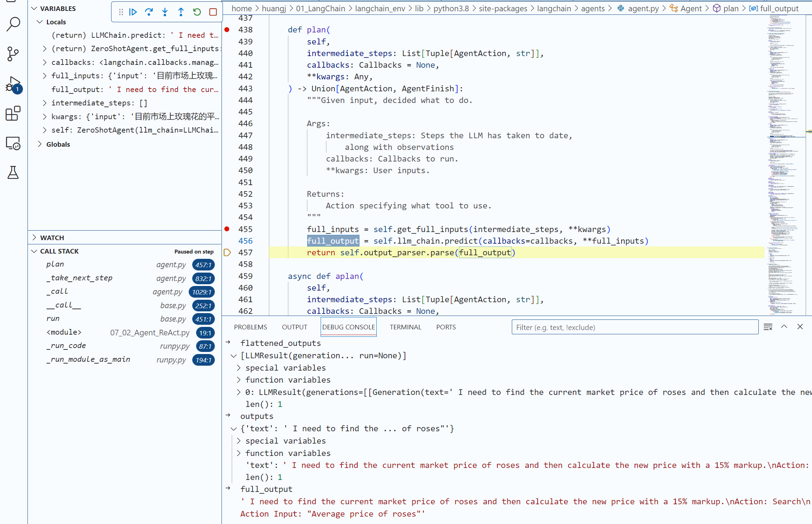Switch to the TERMINAL tab
Viewport: 812px width, 524px height.
click(x=405, y=327)
